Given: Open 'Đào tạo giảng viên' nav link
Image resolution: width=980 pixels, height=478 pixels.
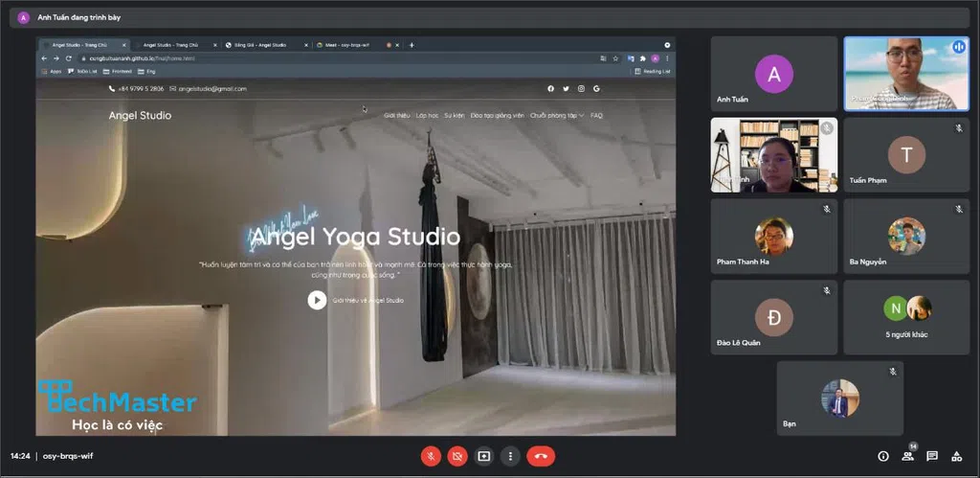Looking at the screenshot, I should pyautogui.click(x=498, y=116).
